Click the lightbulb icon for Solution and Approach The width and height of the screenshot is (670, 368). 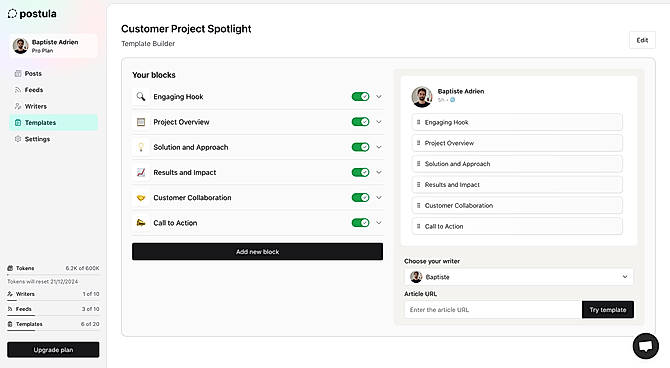141,147
